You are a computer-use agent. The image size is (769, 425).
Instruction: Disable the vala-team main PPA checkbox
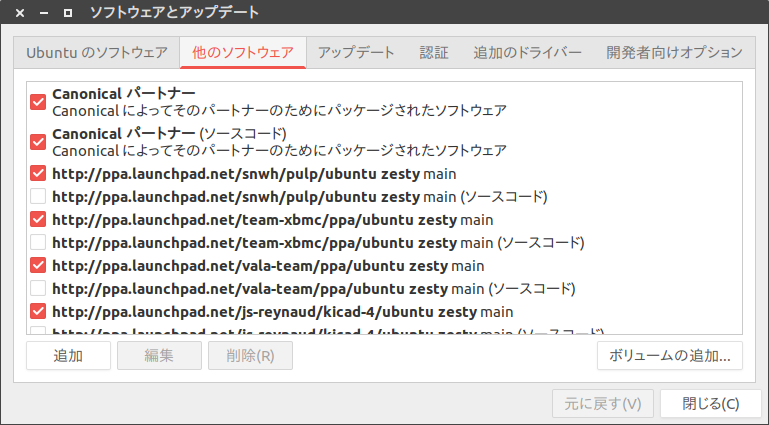point(38,265)
